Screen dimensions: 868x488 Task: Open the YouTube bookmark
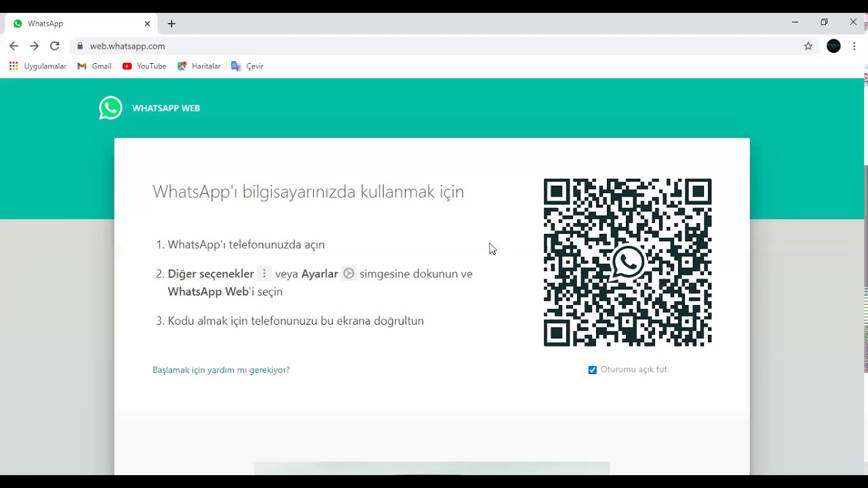144,66
